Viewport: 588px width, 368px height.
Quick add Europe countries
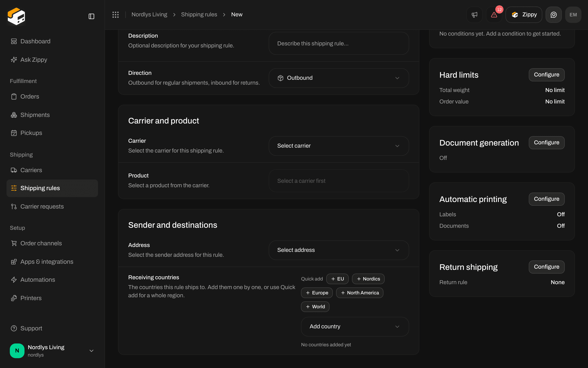pyautogui.click(x=317, y=293)
